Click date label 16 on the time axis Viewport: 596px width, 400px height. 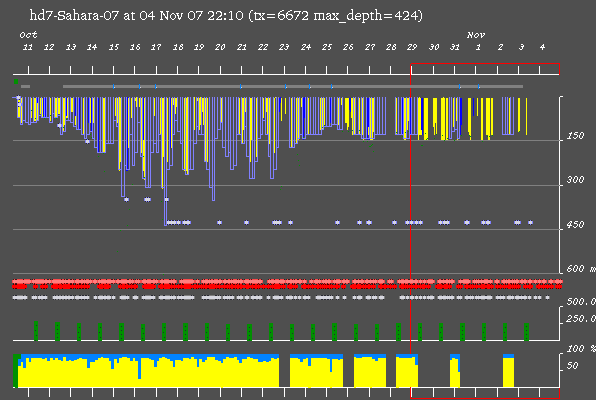[x=135, y=47]
